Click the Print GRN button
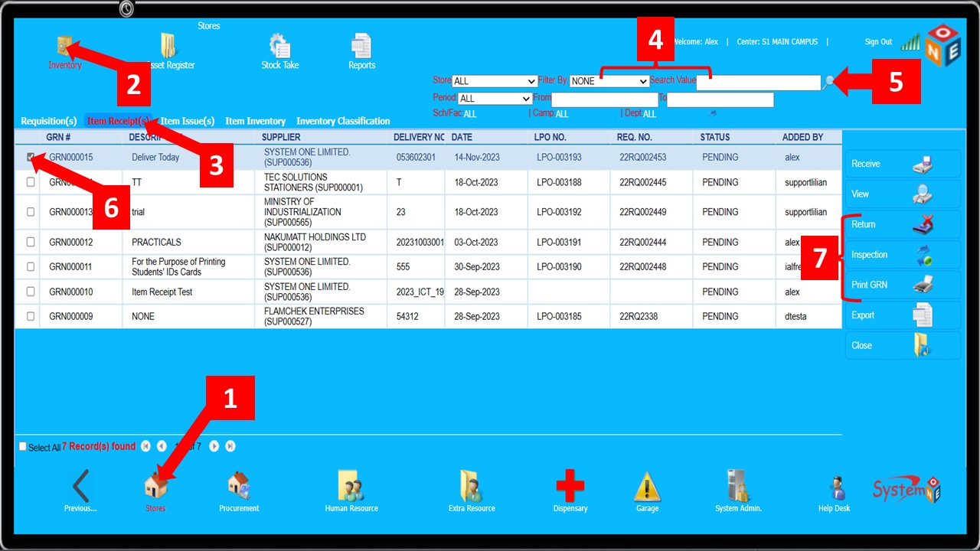The height and width of the screenshot is (551, 980). tap(902, 285)
